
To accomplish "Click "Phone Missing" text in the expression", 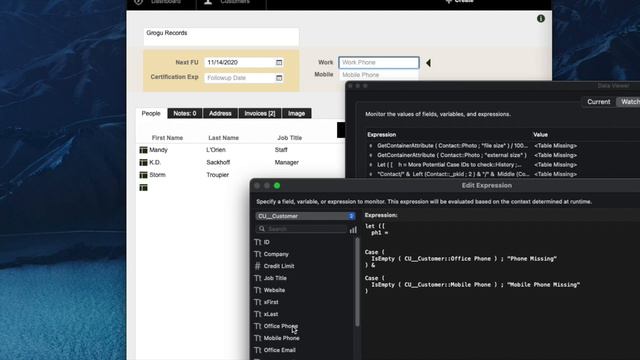I will click(x=532, y=259).
